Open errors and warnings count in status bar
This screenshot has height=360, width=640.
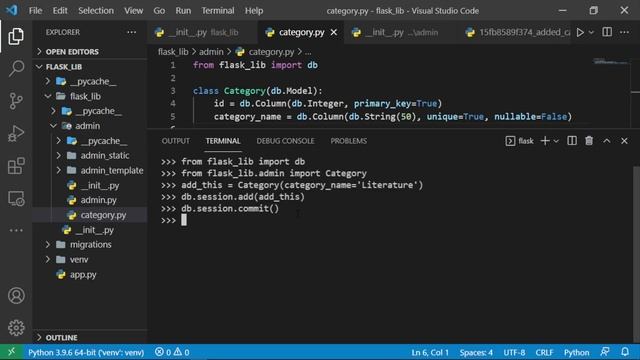[172, 352]
